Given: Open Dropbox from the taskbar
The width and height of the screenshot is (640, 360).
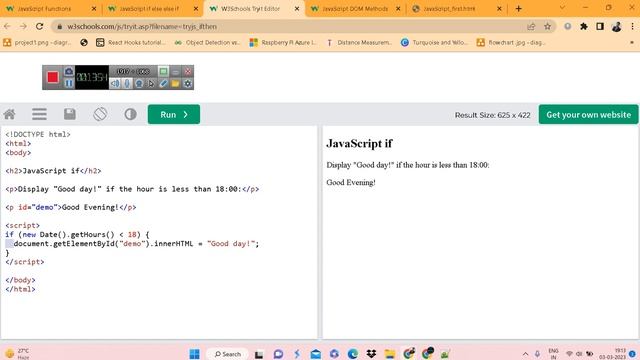Looking at the screenshot, I should point(371,353).
